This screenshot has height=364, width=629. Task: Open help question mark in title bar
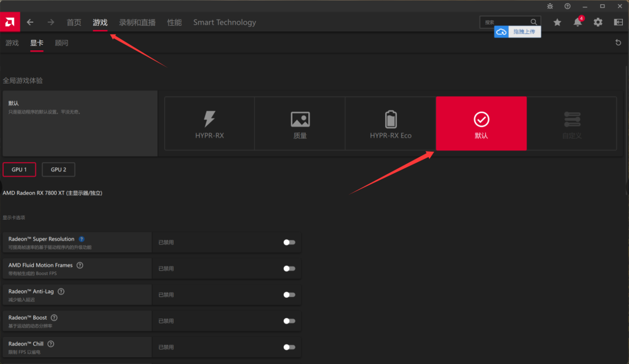(x=567, y=6)
